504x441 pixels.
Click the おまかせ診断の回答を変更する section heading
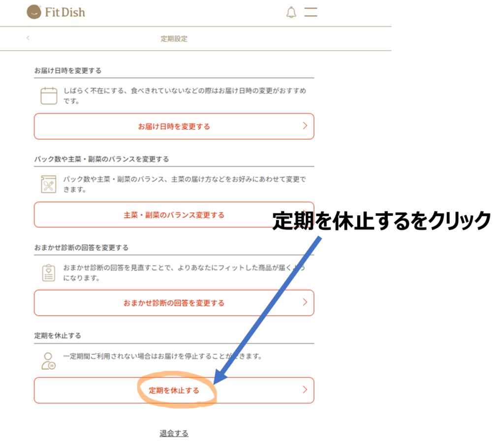[x=81, y=247]
